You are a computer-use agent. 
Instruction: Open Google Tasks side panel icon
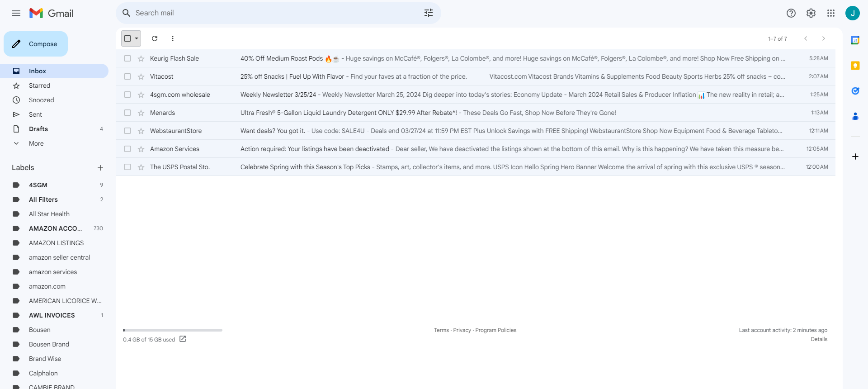click(855, 91)
